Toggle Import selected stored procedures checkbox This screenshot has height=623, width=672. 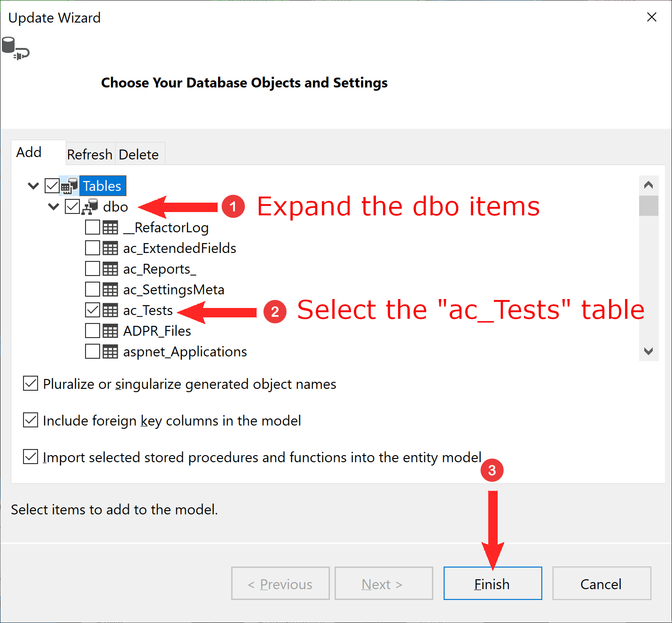click(31, 456)
